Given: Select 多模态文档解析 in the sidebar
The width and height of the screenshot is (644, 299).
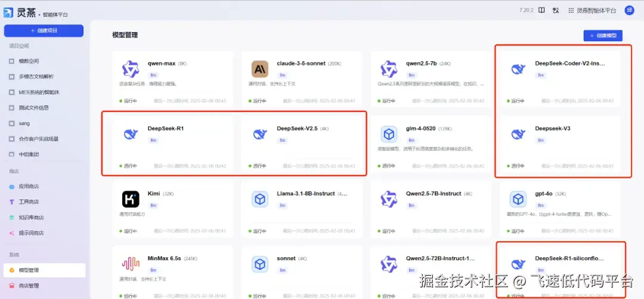Looking at the screenshot, I should (x=36, y=77).
